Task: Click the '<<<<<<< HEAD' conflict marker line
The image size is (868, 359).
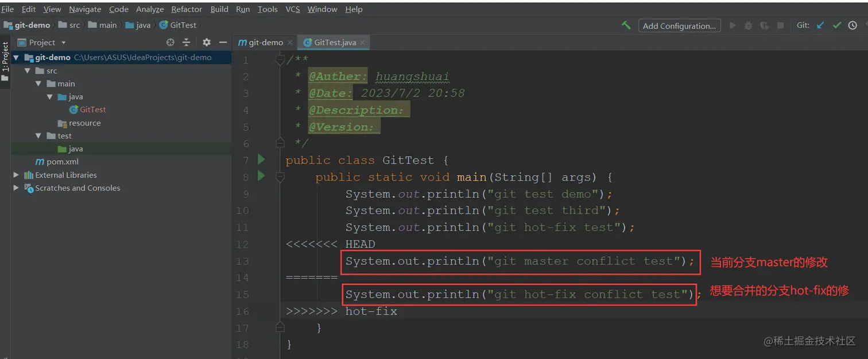Action: pyautogui.click(x=330, y=244)
